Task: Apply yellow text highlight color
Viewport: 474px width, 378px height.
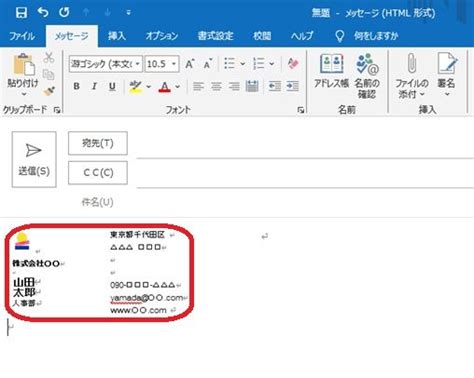Action: click(136, 87)
